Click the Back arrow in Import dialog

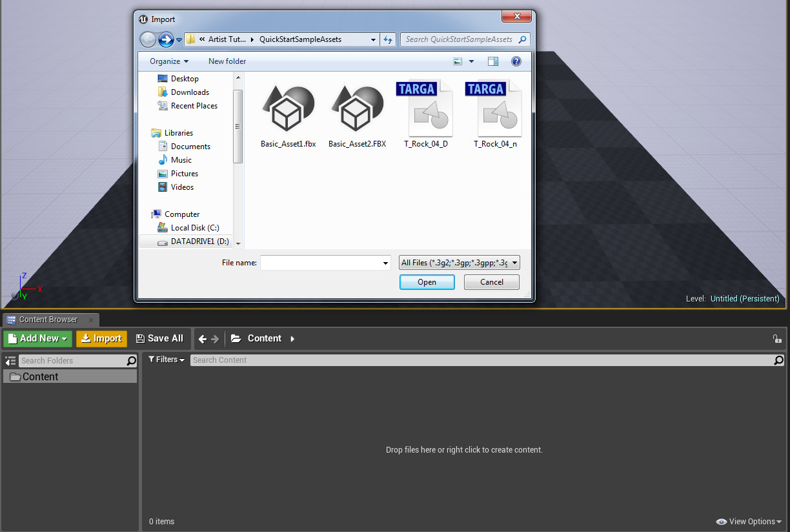[148, 39]
